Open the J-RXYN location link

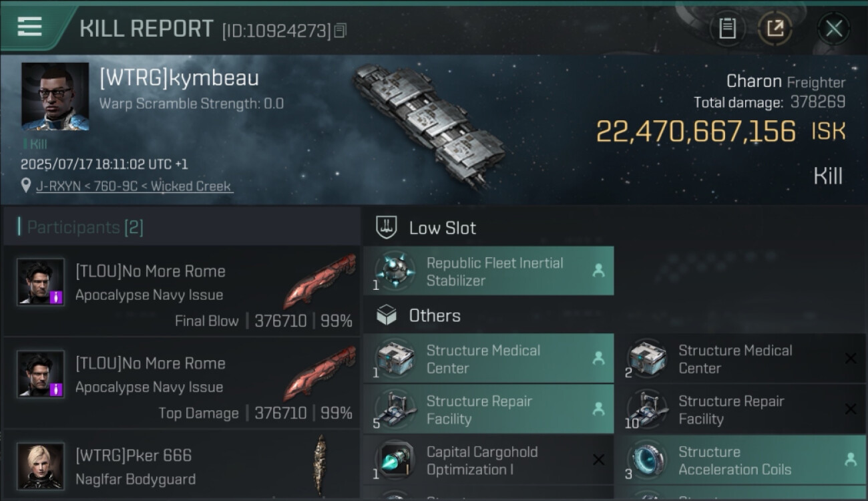(x=134, y=186)
